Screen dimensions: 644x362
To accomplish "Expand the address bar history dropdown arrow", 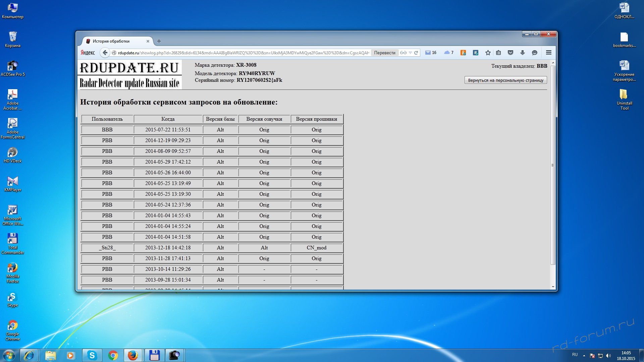I will tap(410, 53).
